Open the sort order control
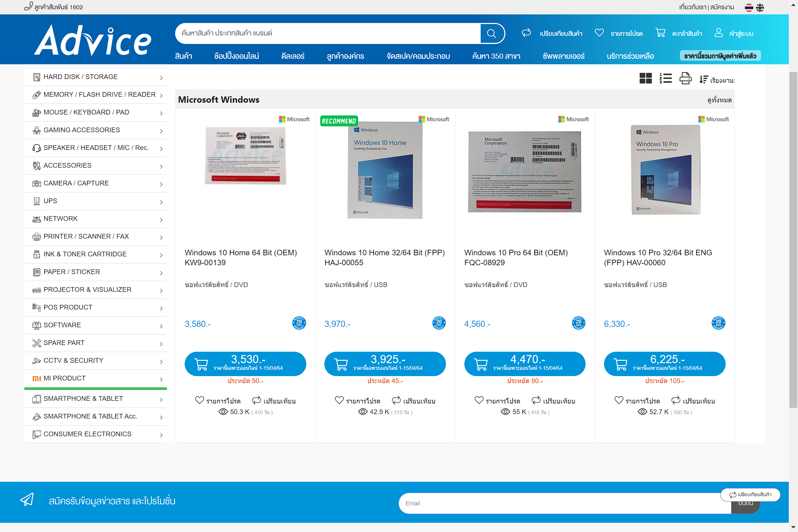 (x=717, y=80)
